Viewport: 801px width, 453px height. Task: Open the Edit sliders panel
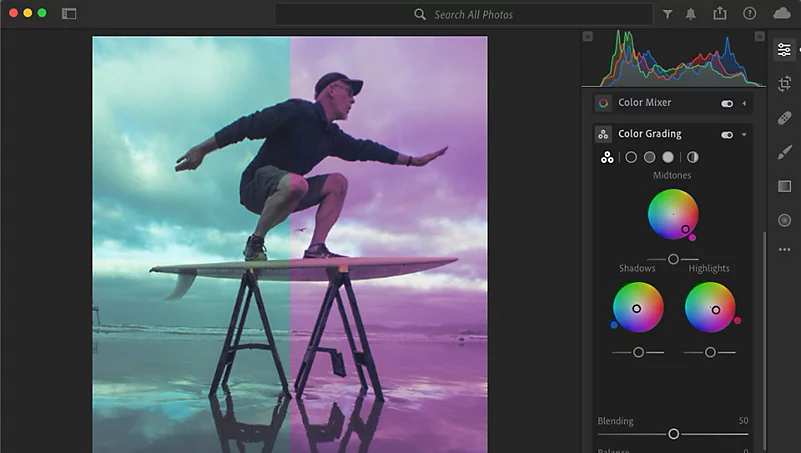[784, 50]
